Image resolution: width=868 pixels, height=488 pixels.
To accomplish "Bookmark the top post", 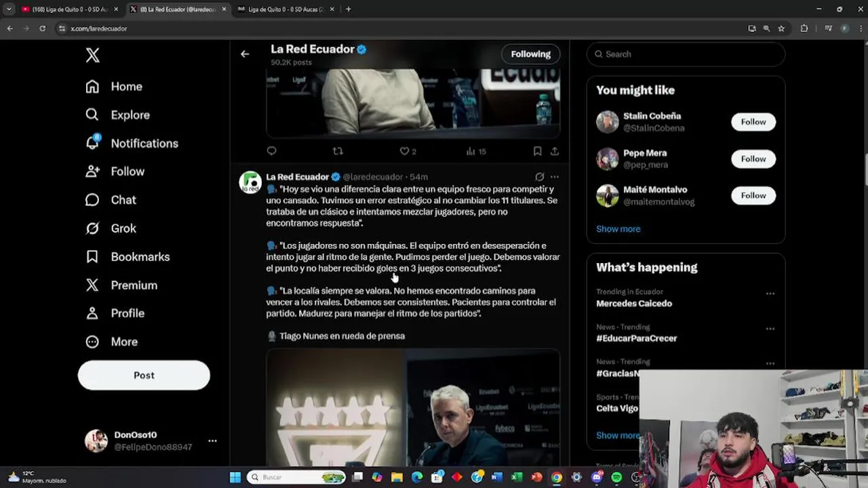I will [537, 151].
